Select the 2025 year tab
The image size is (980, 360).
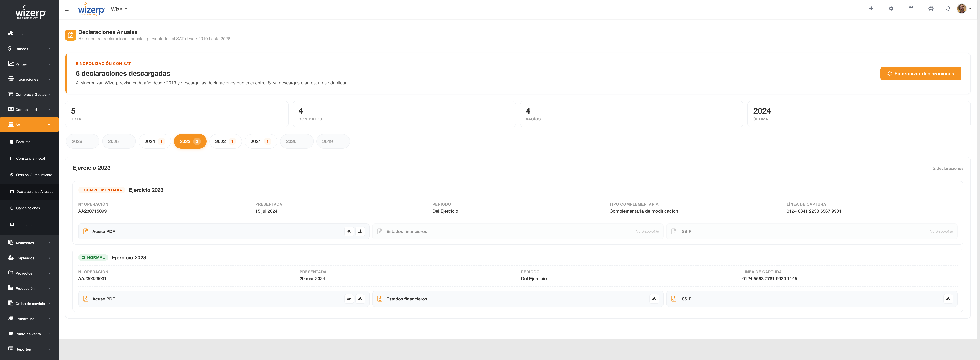119,141
